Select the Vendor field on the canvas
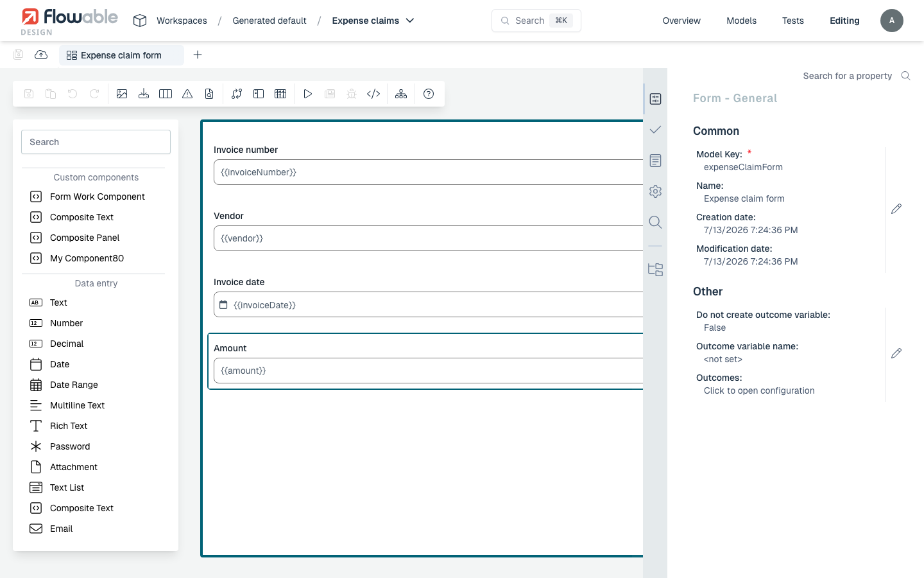Screen dimensions: 924x578 (x=428, y=238)
